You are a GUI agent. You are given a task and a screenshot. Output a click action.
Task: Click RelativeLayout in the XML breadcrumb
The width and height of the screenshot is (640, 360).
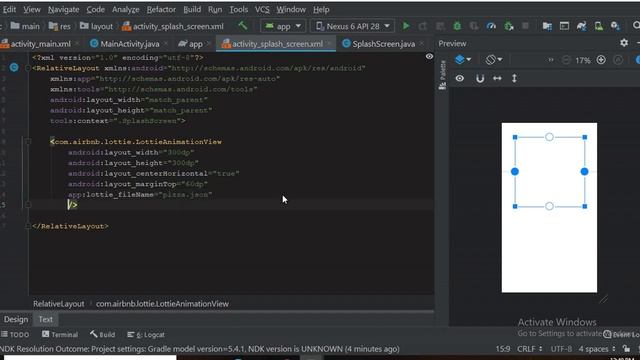click(59, 304)
